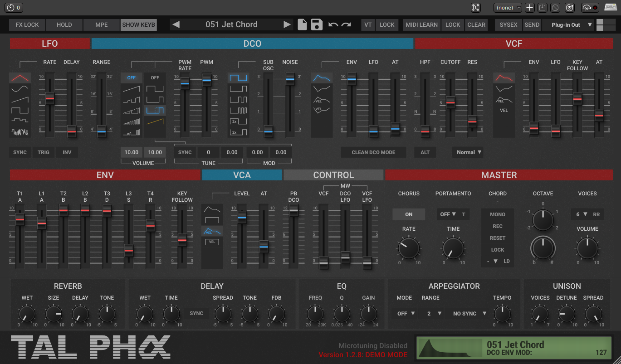Click the save preset floppy disk icon
This screenshot has width=621, height=364.
coord(317,24)
